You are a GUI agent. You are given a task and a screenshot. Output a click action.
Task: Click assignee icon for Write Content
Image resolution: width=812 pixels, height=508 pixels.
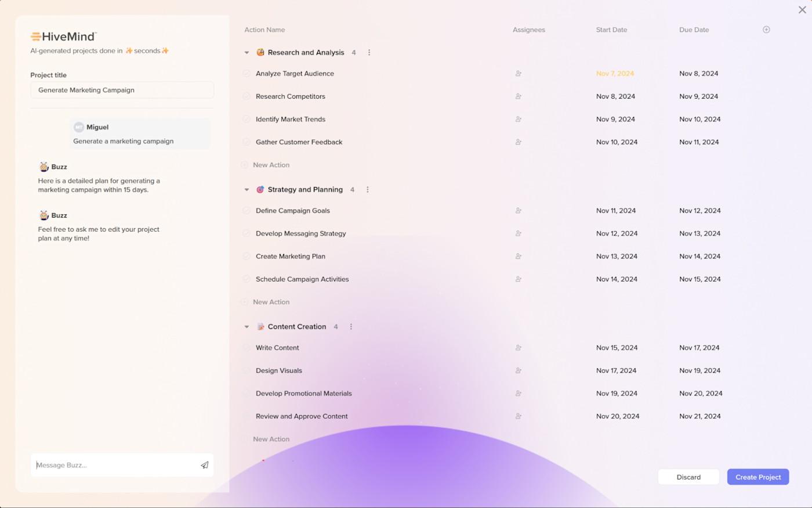518,347
